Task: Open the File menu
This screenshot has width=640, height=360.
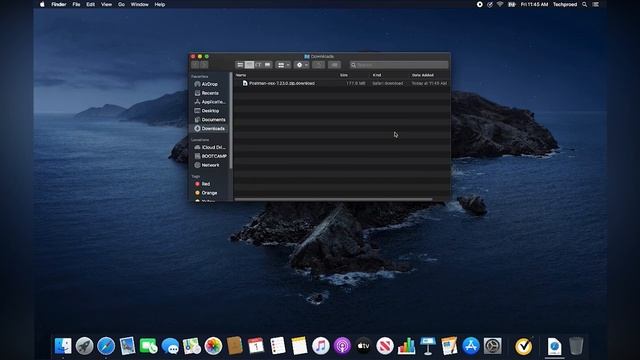Action: click(76, 4)
